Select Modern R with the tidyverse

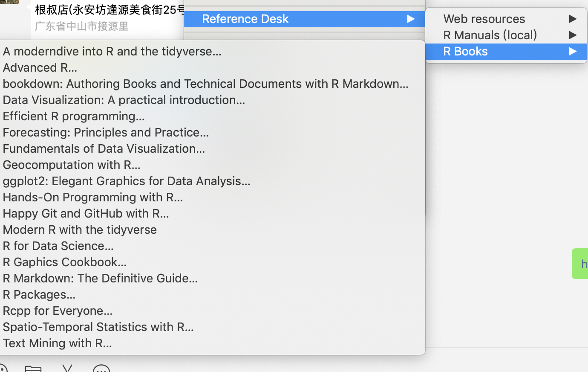tap(80, 230)
